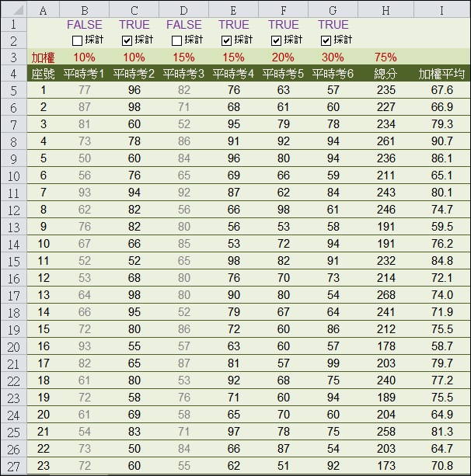The height and width of the screenshot is (476, 471).
Task: Click the FALSE cell in B1
Action: [85, 25]
